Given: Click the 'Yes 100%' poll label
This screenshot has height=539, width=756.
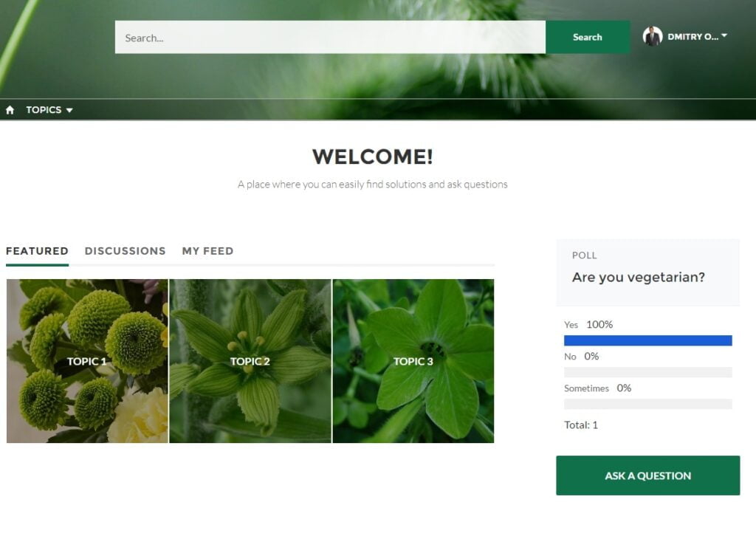Looking at the screenshot, I should [x=588, y=324].
